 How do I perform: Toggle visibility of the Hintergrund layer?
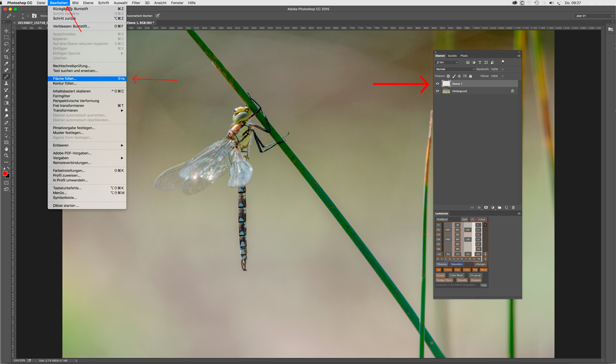tap(438, 91)
